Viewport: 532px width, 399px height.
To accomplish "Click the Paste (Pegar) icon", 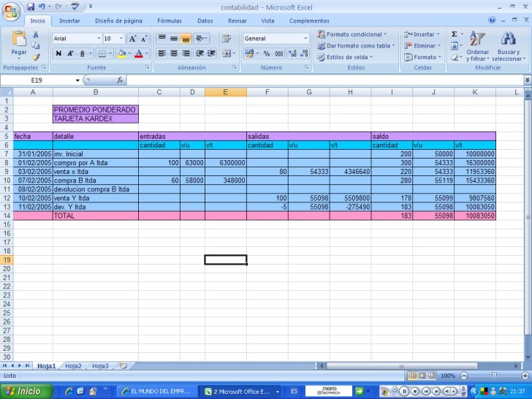I will [x=19, y=38].
